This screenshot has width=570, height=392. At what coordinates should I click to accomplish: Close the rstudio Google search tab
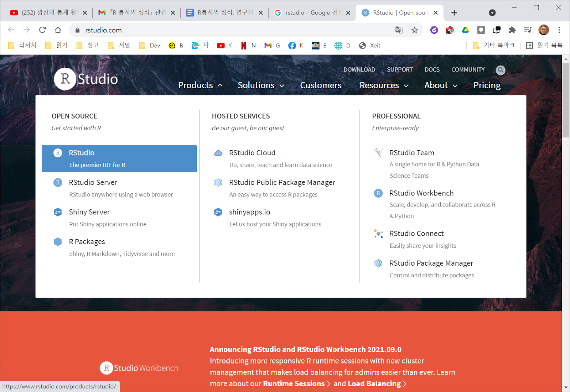tap(348, 13)
